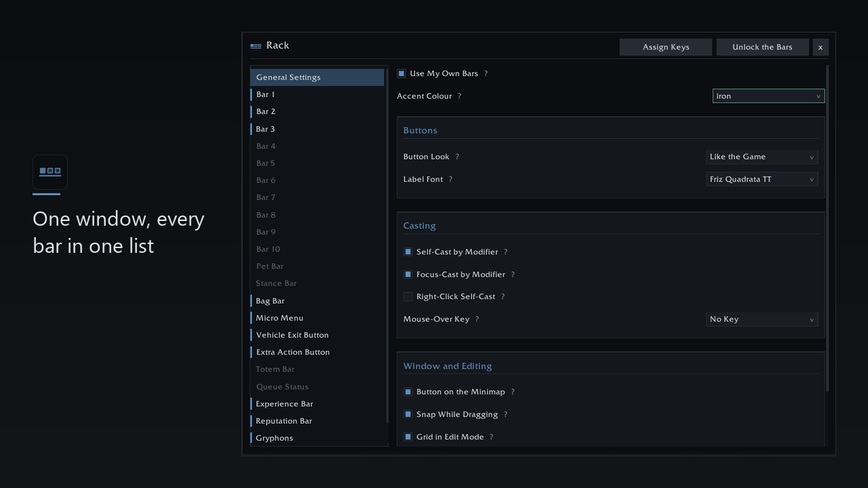Screen dimensions: 868x488
Task: Show help for Grid in Edit Mode
Action: pyautogui.click(x=491, y=437)
